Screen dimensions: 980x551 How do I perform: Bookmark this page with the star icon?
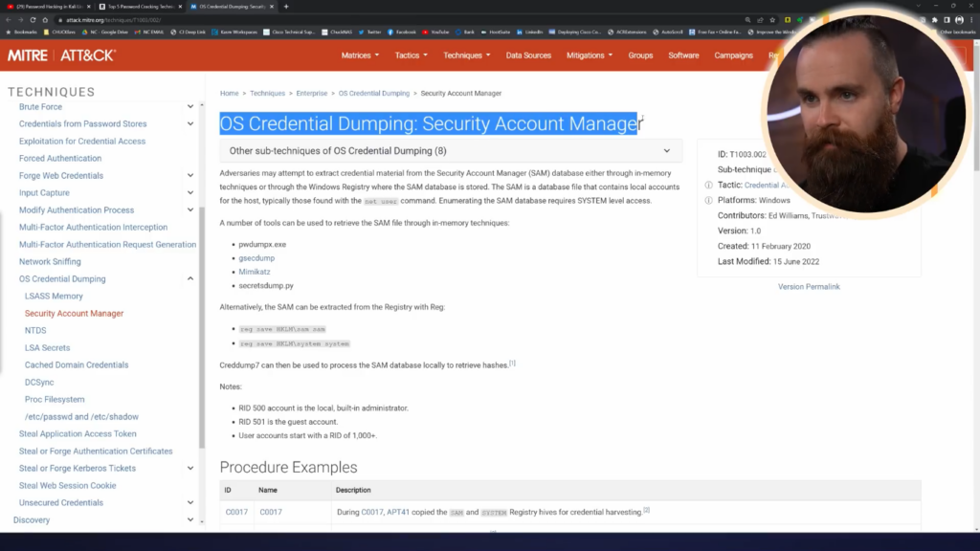[772, 20]
